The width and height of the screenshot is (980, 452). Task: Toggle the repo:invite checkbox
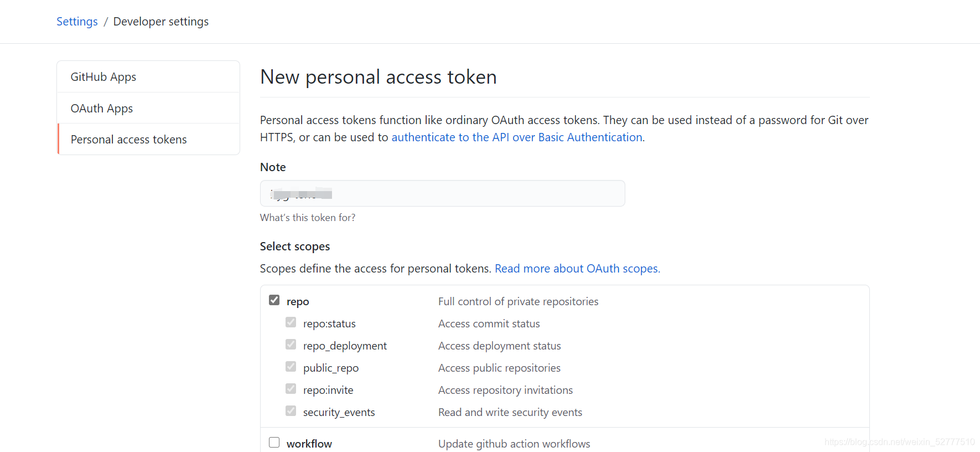coord(291,389)
